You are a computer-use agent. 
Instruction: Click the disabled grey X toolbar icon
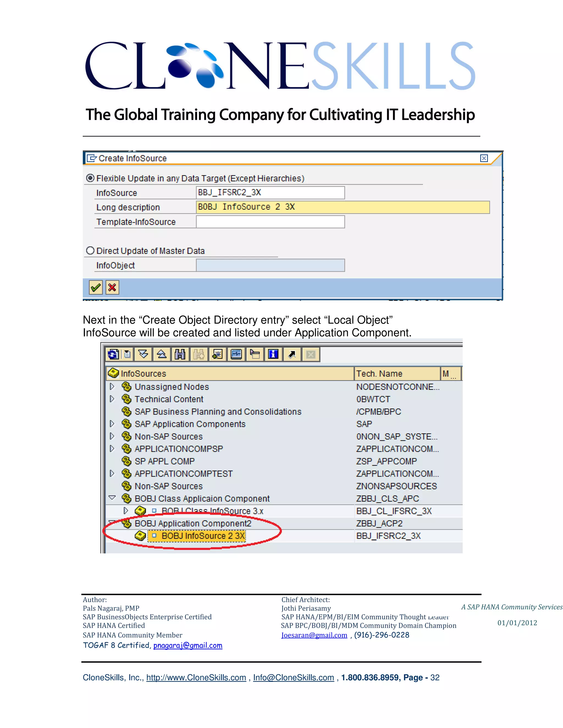[311, 354]
